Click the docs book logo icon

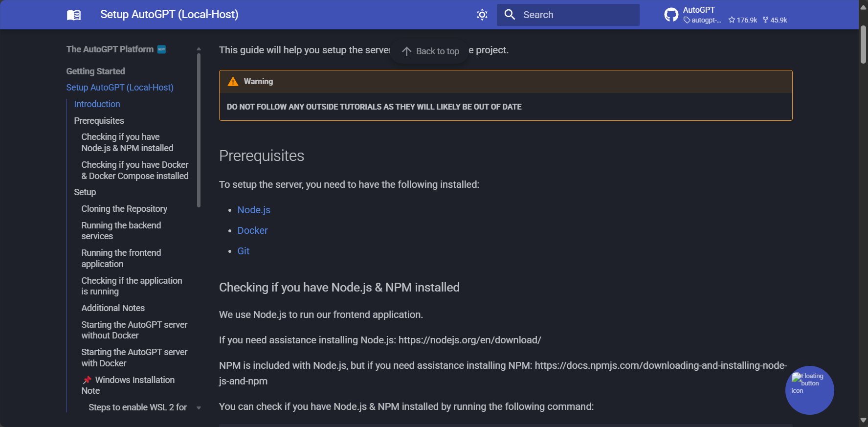[x=74, y=15]
